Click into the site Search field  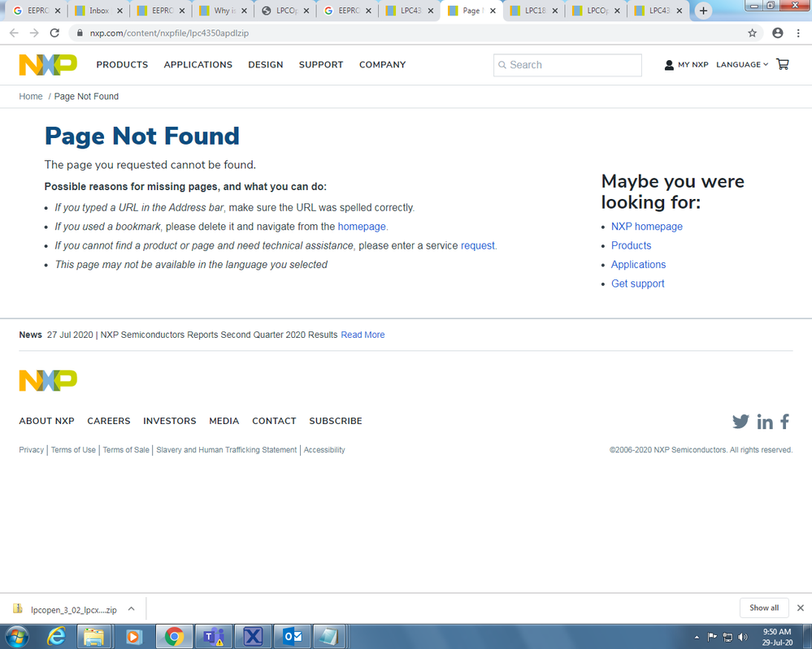coord(567,65)
